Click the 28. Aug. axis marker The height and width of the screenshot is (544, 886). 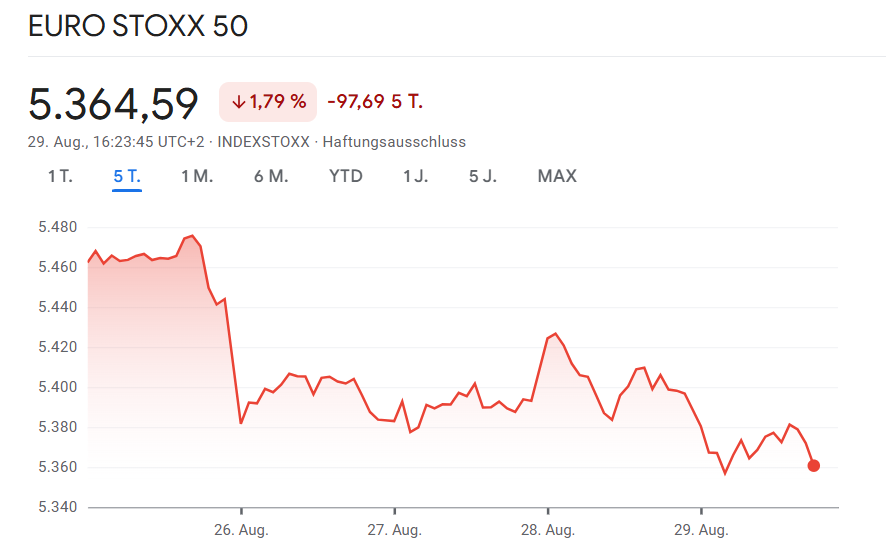[x=548, y=528]
